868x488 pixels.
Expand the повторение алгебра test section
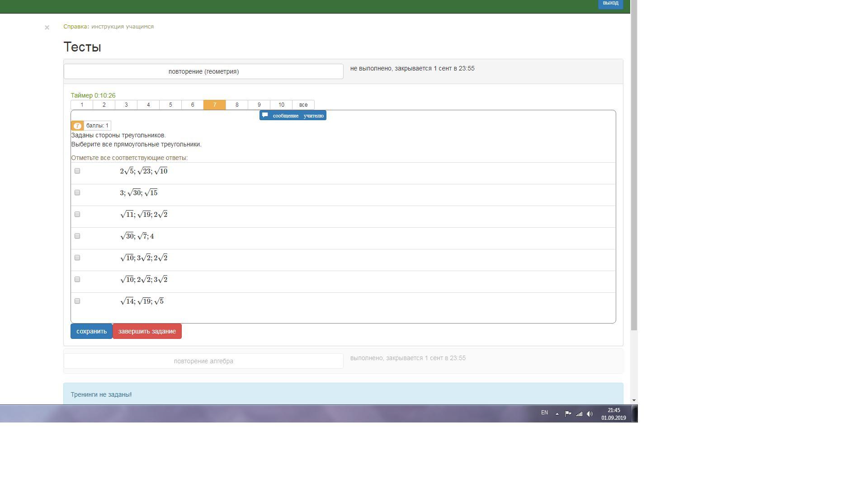(x=203, y=361)
